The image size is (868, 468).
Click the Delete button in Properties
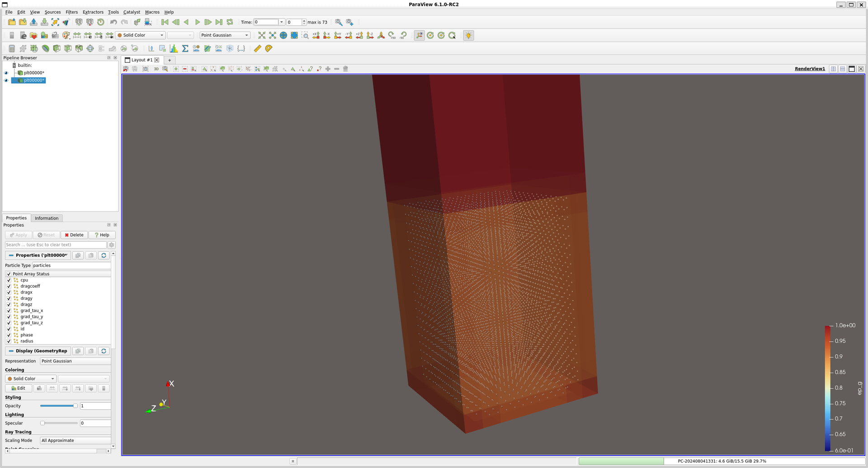74,235
